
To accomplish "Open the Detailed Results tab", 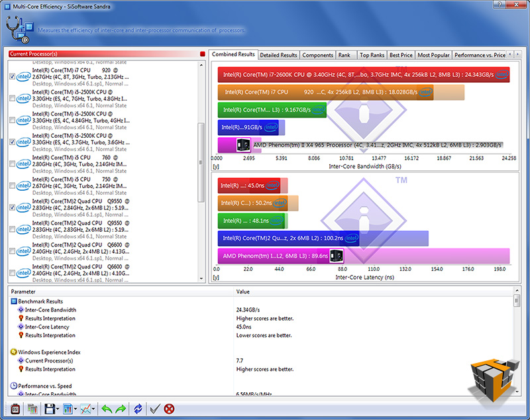I will pyautogui.click(x=278, y=55).
